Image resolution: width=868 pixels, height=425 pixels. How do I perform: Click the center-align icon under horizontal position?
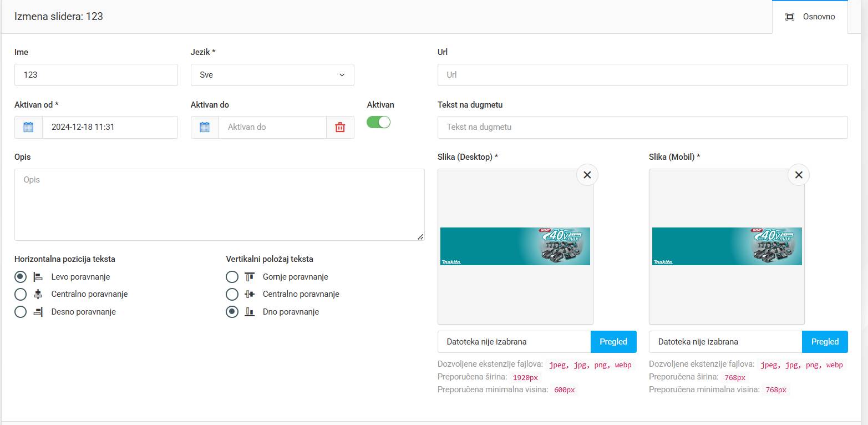tap(38, 294)
